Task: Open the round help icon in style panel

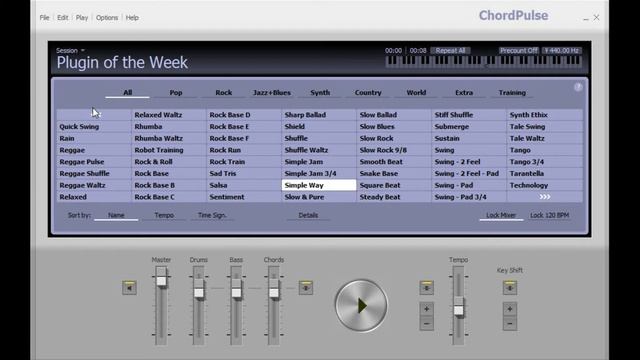Action: pyautogui.click(x=578, y=87)
